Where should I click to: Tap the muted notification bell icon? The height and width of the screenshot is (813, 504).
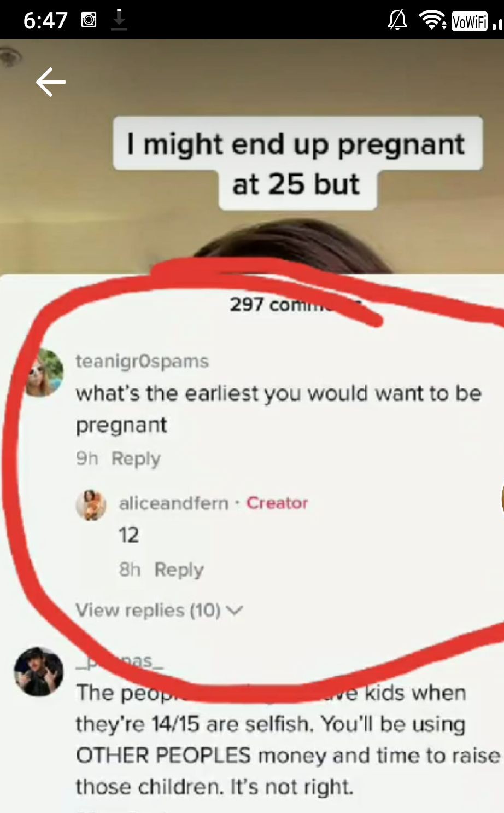[397, 21]
